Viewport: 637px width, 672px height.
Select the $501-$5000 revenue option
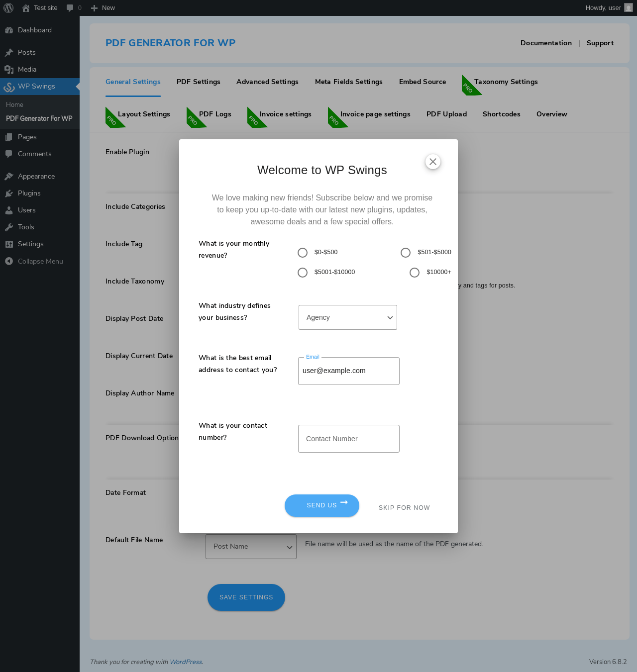click(406, 253)
